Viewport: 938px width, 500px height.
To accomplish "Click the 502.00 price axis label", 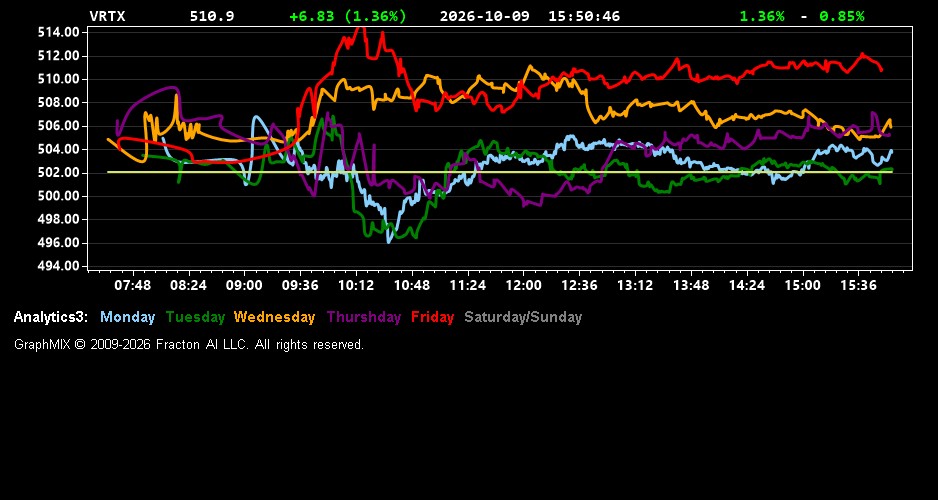I will (59, 173).
